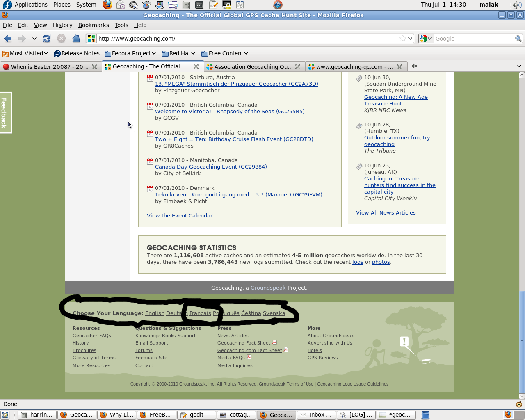Screen dimensions: 525x420
Task: Open the About Groundspeak link
Action: click(331, 336)
